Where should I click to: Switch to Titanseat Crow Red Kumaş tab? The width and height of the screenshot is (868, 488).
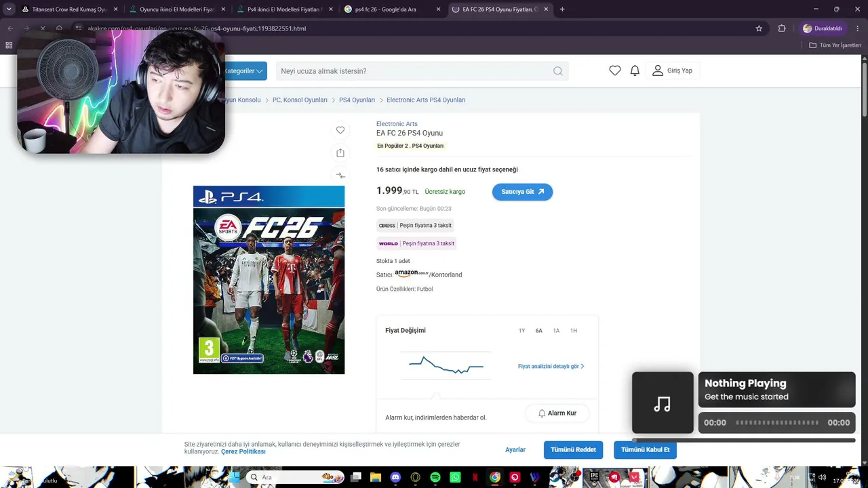coord(64,9)
